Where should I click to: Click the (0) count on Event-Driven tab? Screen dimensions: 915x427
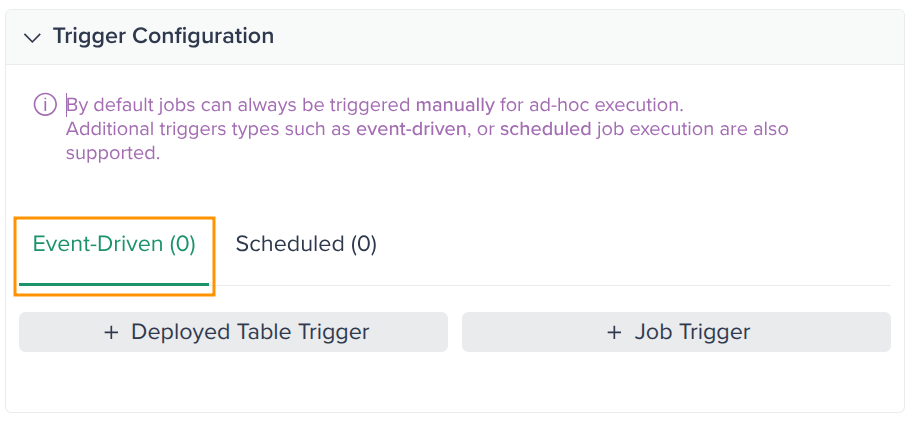coord(182,244)
